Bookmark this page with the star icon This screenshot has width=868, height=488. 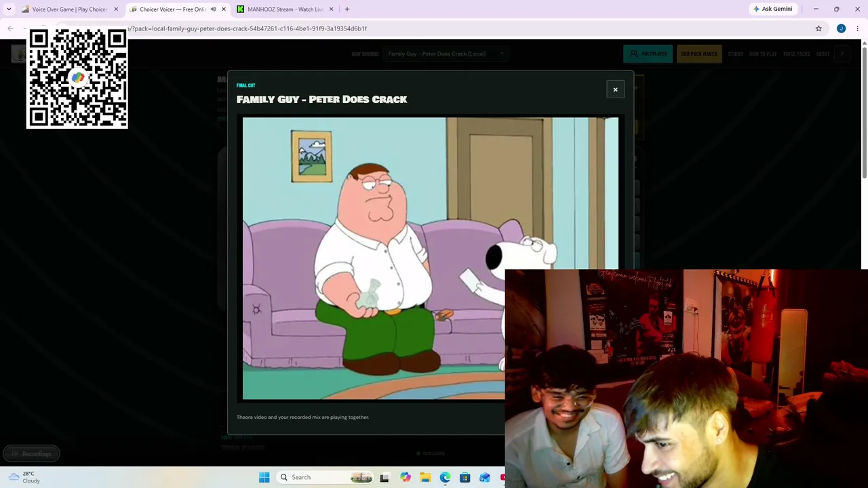click(818, 28)
